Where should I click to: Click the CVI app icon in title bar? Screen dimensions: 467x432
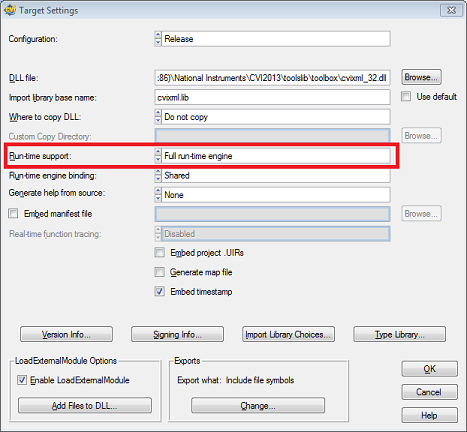tap(10, 10)
